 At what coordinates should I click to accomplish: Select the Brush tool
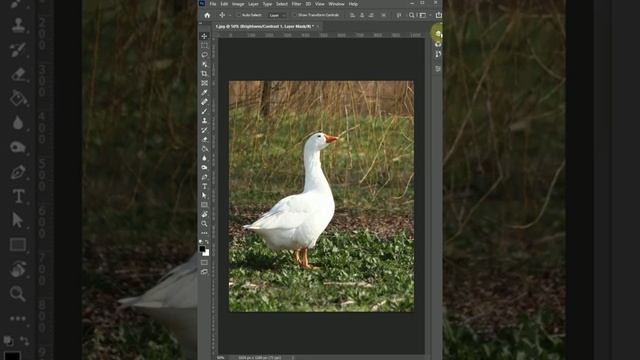coord(204,111)
